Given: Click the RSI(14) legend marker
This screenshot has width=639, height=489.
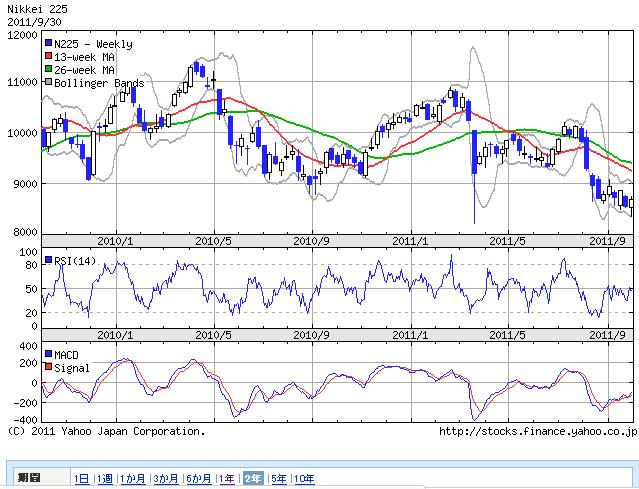Looking at the screenshot, I should 48,261.
